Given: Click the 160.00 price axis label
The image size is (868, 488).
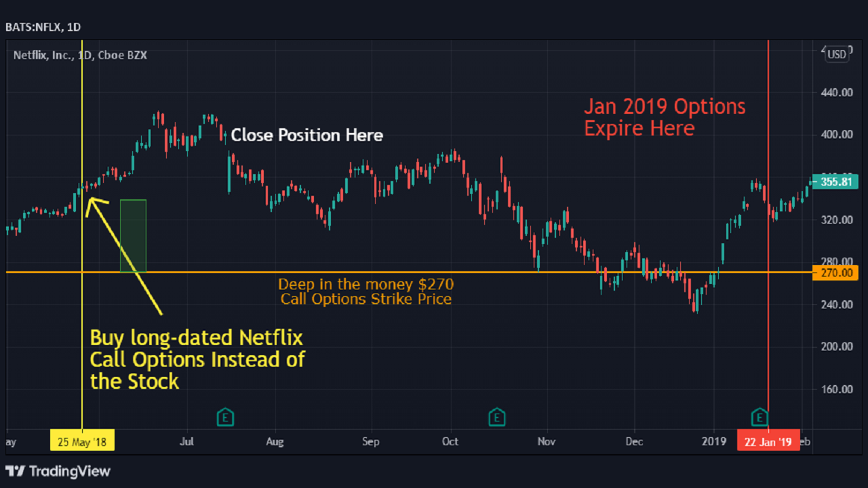Looking at the screenshot, I should 836,389.
